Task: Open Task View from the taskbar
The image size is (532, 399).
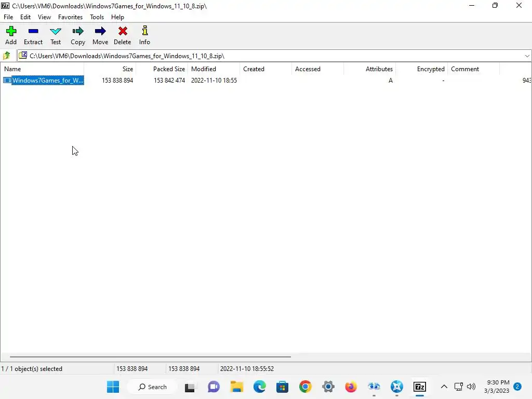Action: (190, 387)
